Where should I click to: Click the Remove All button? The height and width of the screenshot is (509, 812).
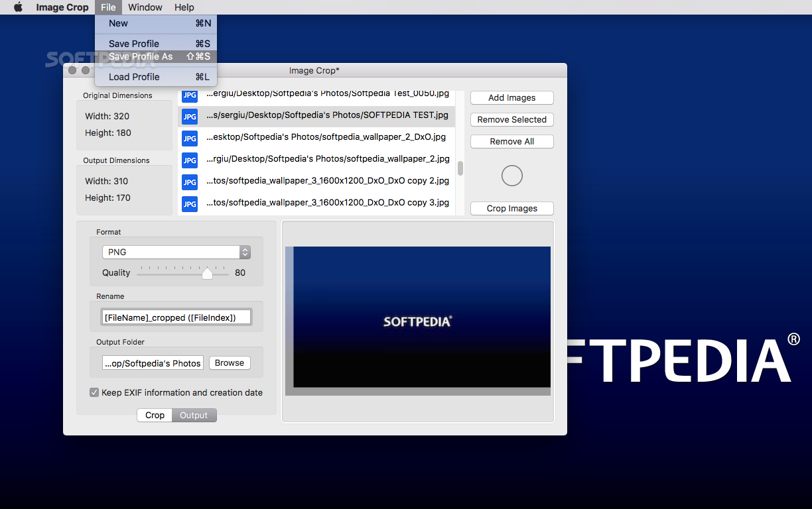coord(512,141)
